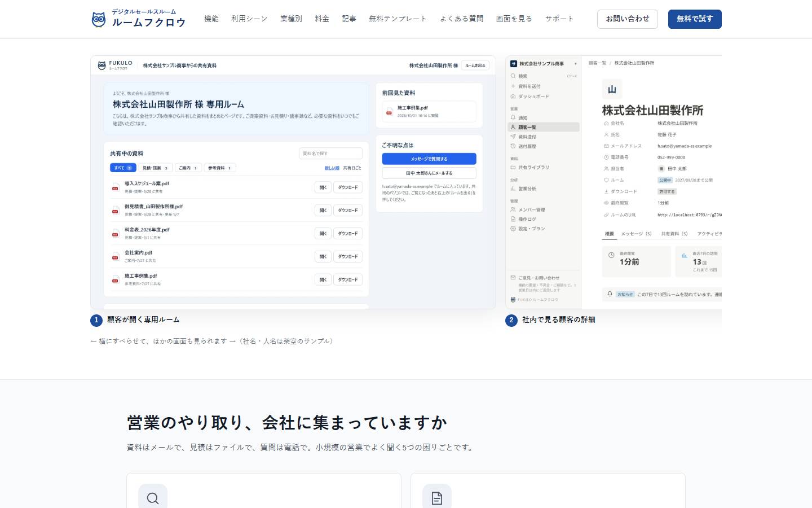Click 田中 太郎さんにメールする button
The height and width of the screenshot is (508, 812).
coord(429,173)
